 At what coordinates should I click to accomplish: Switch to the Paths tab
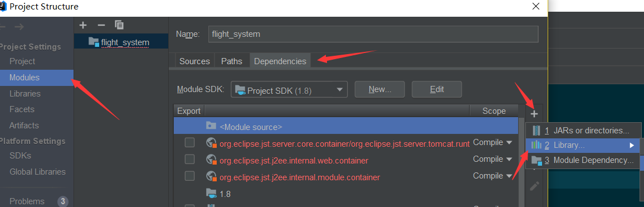click(x=232, y=61)
